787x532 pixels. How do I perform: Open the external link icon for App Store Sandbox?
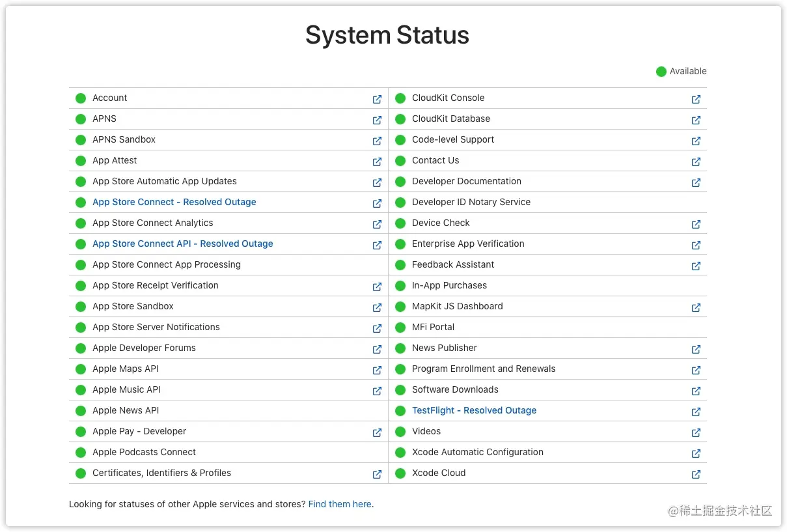(x=377, y=307)
